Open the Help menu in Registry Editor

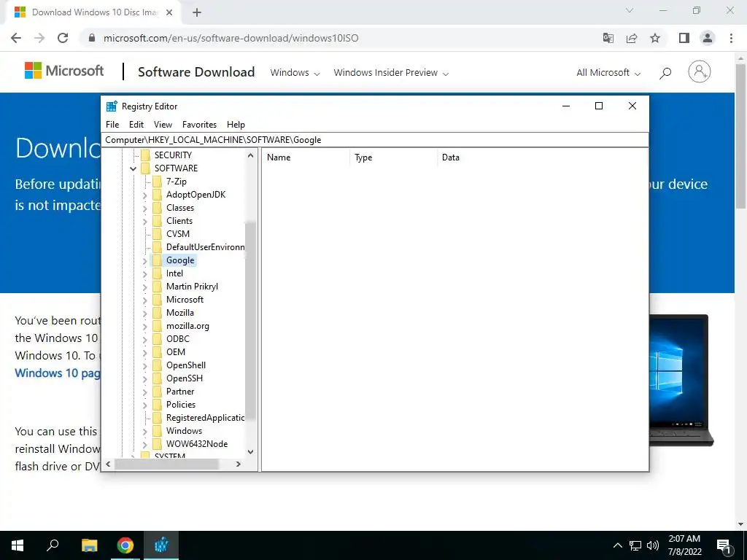(x=236, y=125)
